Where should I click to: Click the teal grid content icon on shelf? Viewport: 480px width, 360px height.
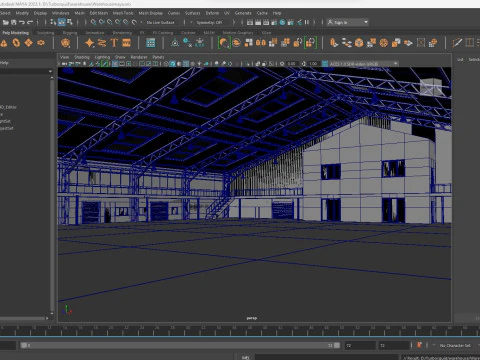point(151,43)
